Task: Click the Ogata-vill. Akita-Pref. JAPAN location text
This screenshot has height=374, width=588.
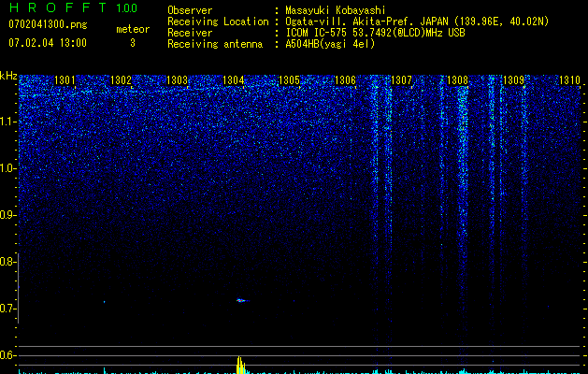Action: 417,22
